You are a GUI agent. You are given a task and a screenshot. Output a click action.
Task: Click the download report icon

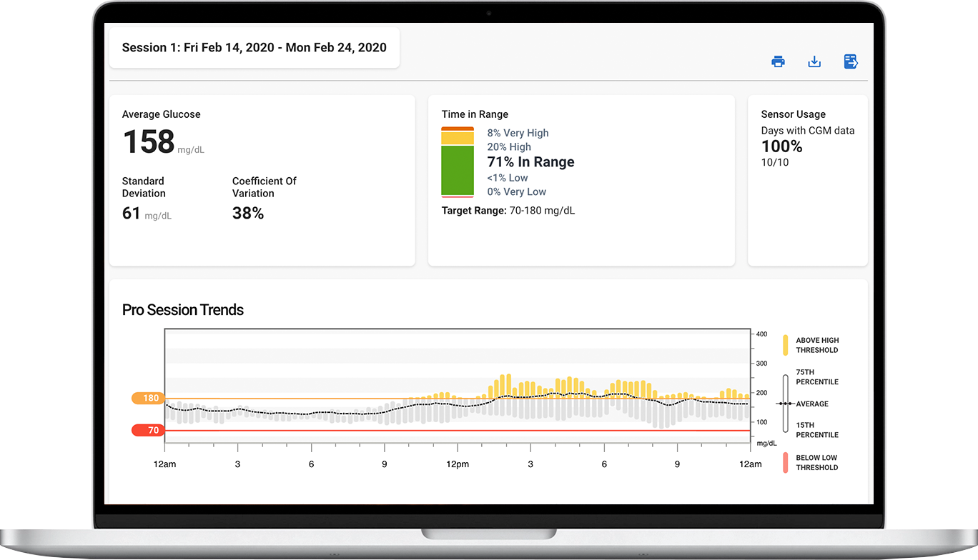click(814, 61)
